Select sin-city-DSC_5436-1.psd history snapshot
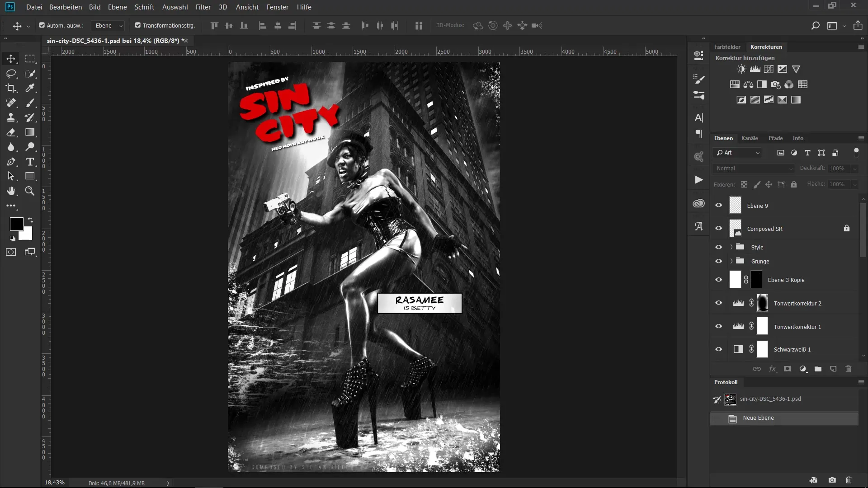Viewport: 868px width, 488px height. pos(784,399)
